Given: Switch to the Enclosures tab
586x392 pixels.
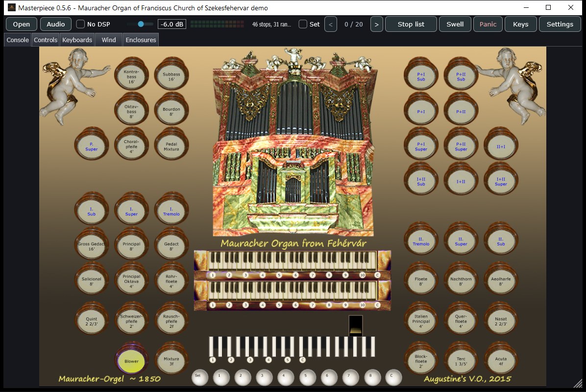Looking at the screenshot, I should pos(141,40).
